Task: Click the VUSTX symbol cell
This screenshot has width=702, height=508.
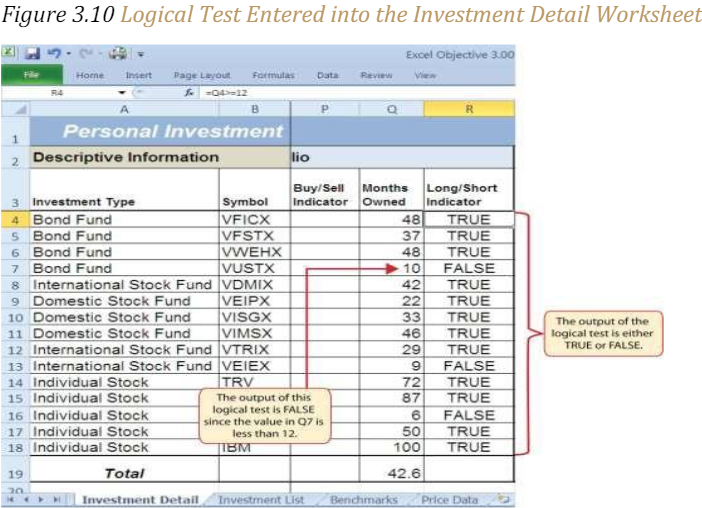Action: (x=255, y=269)
